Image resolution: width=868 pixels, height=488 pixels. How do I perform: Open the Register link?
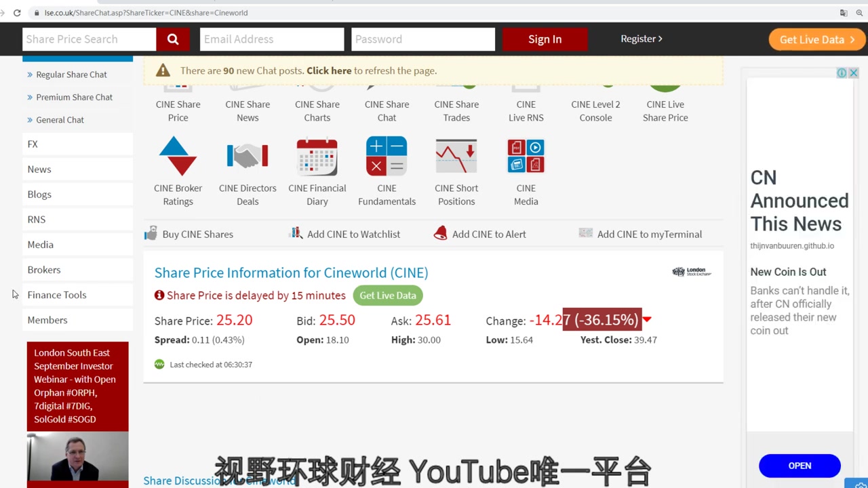(x=642, y=39)
